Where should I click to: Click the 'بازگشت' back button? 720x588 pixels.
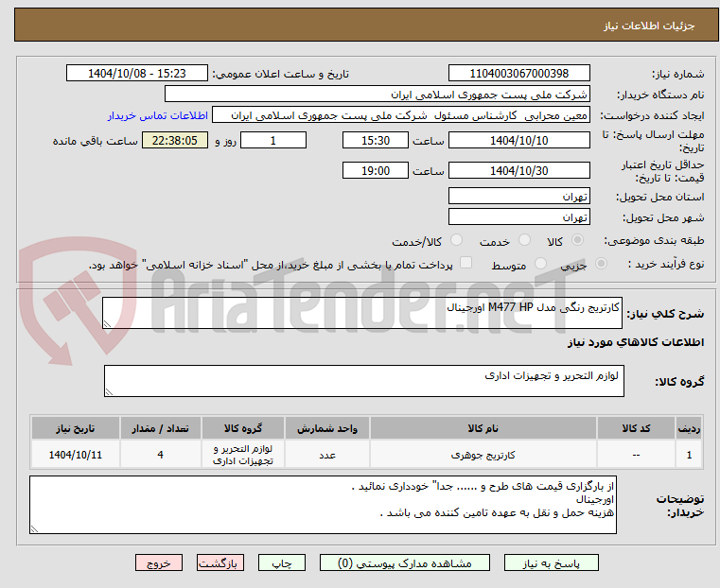(x=220, y=562)
